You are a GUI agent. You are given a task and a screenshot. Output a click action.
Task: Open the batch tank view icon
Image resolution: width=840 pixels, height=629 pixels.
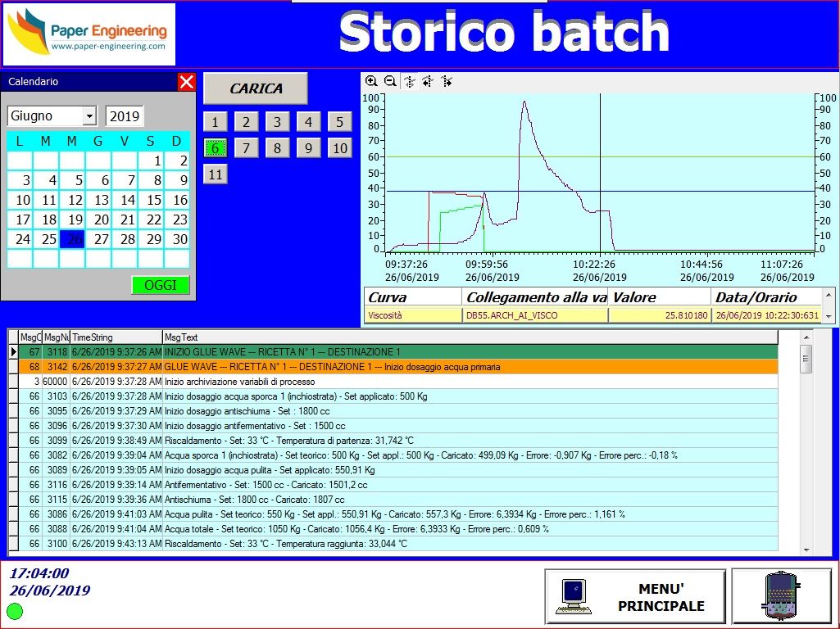coord(782,595)
